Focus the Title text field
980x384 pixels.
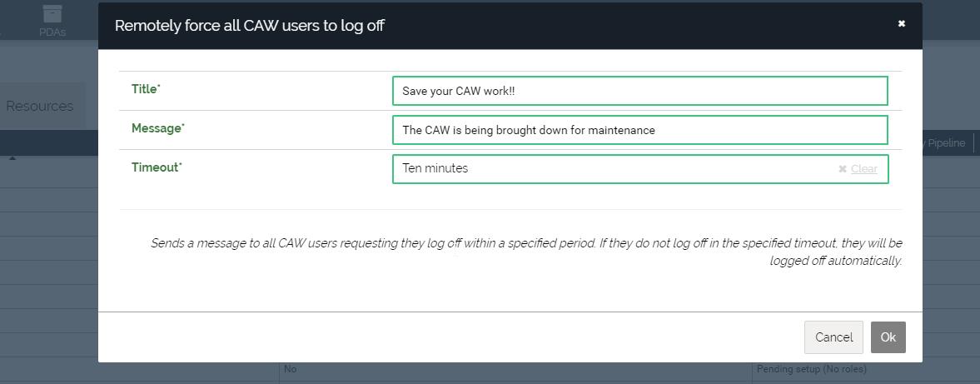(639, 91)
